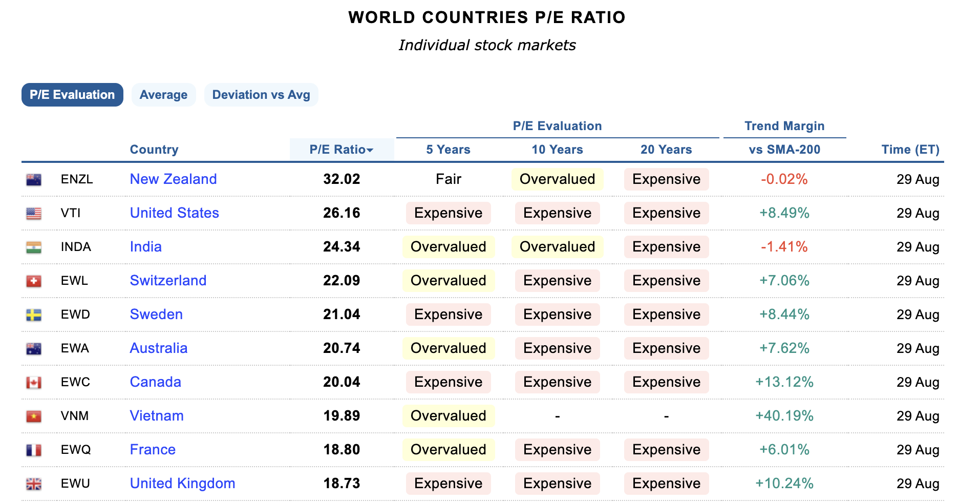This screenshot has height=502, width=980.
Task: Click the Country column header
Action: [154, 150]
